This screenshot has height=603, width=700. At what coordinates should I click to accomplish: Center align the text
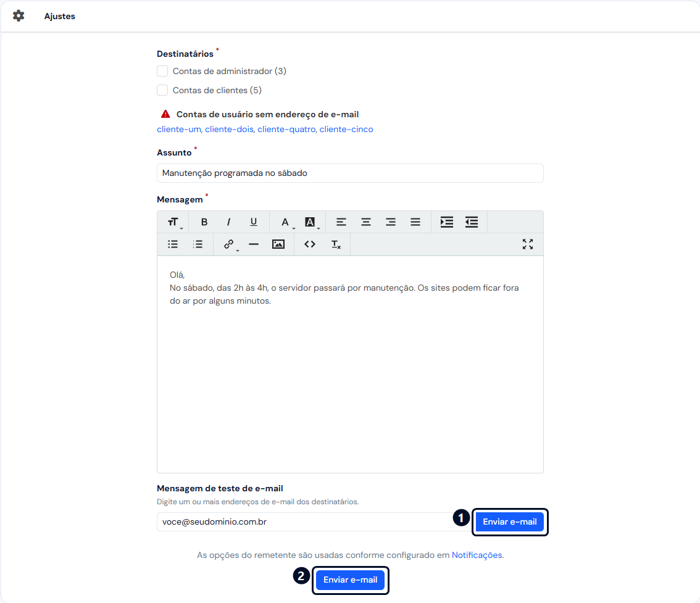[366, 222]
